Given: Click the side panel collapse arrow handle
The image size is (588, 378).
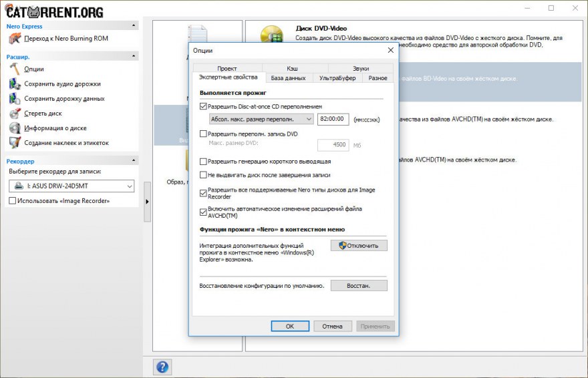Looking at the screenshot, I should (x=147, y=202).
